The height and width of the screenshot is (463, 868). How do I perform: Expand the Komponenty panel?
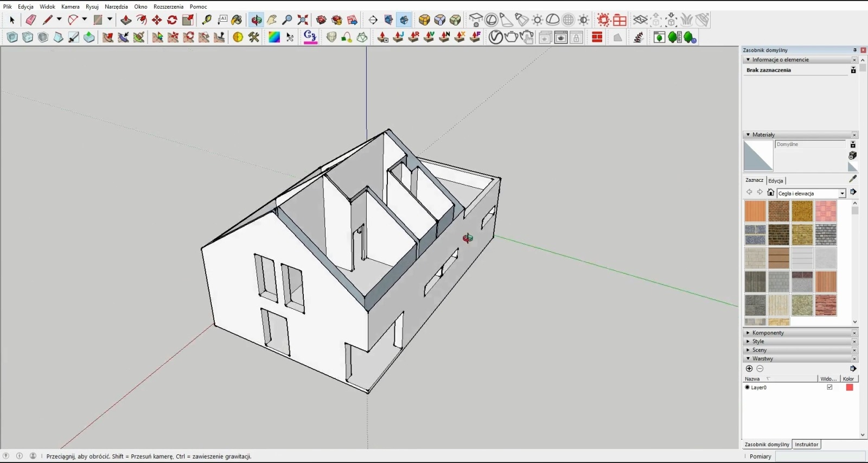[x=768, y=333]
